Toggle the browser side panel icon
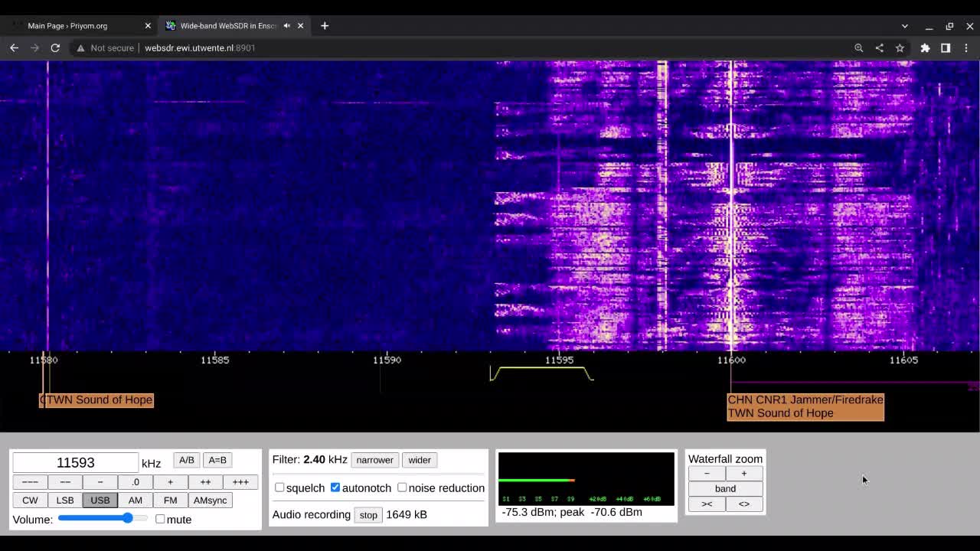The height and width of the screenshot is (551, 980). click(946, 47)
